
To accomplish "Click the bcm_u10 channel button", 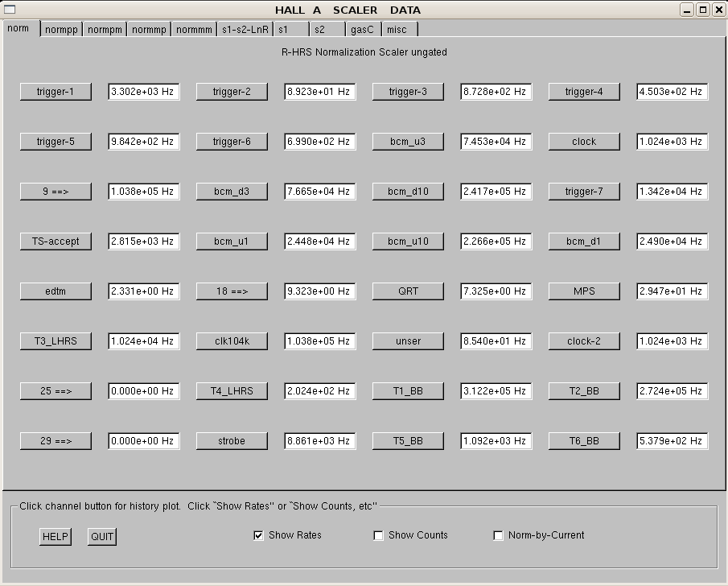I will [x=408, y=241].
